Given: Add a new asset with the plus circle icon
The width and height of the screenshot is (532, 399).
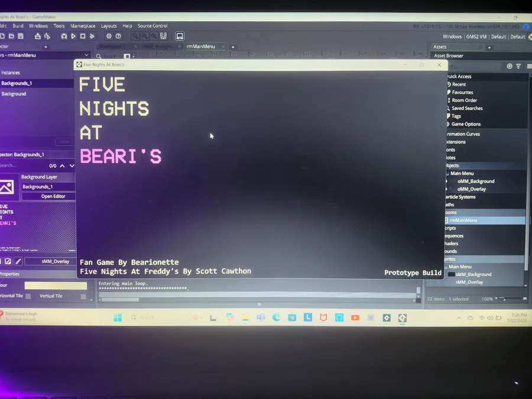Looking at the screenshot, I should coord(510,66).
